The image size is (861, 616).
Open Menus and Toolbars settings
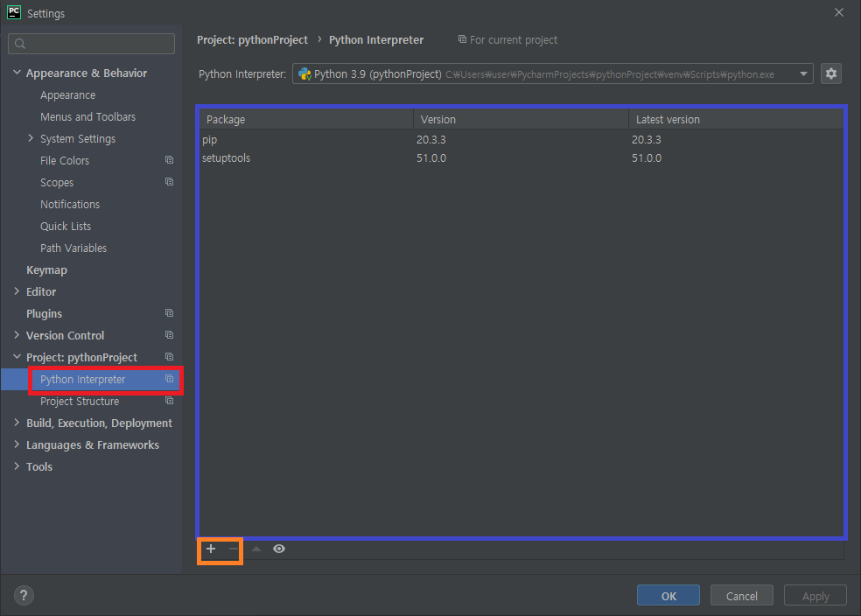click(x=87, y=117)
